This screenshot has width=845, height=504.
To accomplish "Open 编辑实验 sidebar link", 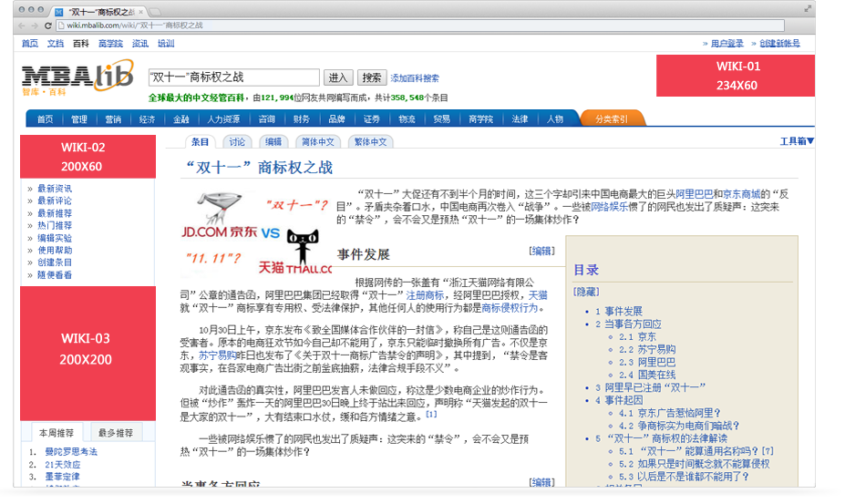I will click(x=55, y=238).
